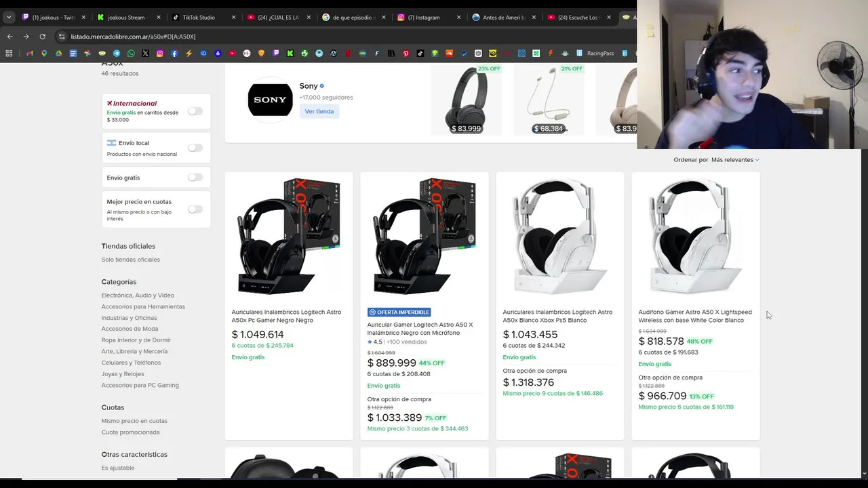Image resolution: width=868 pixels, height=488 pixels.
Task: Select category Accesorios para PC Gaming
Action: tap(140, 385)
